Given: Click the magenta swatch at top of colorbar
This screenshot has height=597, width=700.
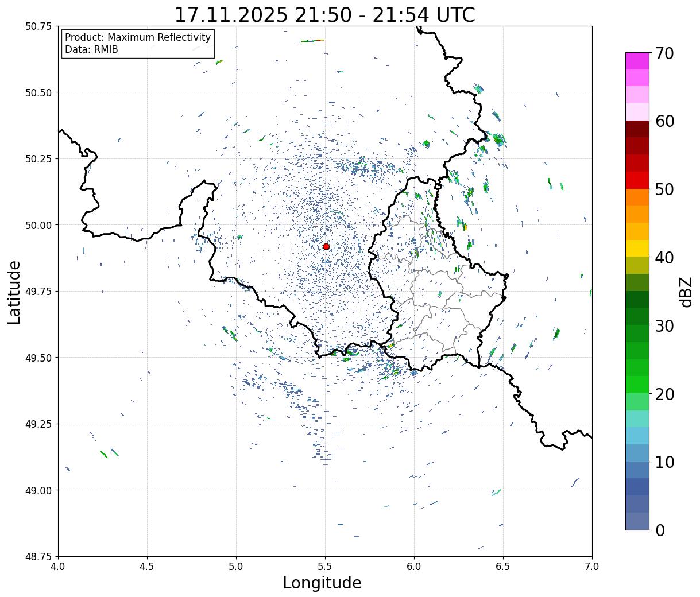Looking at the screenshot, I should pyautogui.click(x=637, y=61).
